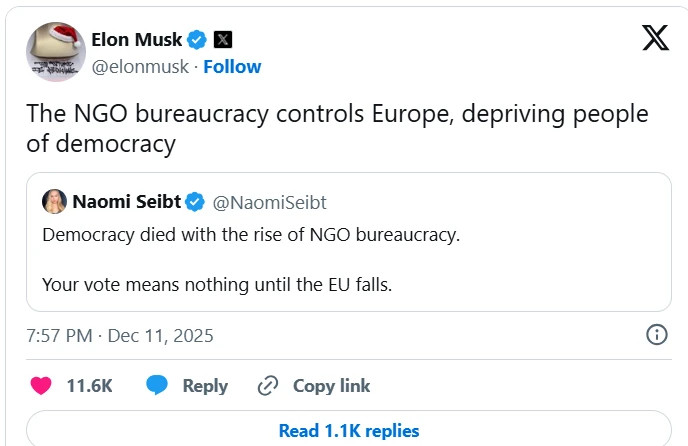688x446 pixels.
Task: Click the 11.6K likes count
Action: [89, 385]
